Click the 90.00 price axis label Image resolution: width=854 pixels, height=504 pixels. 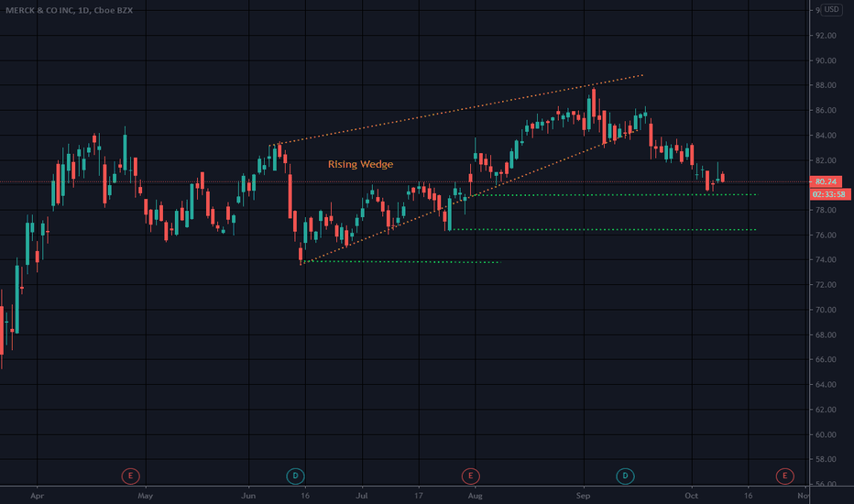(825, 60)
